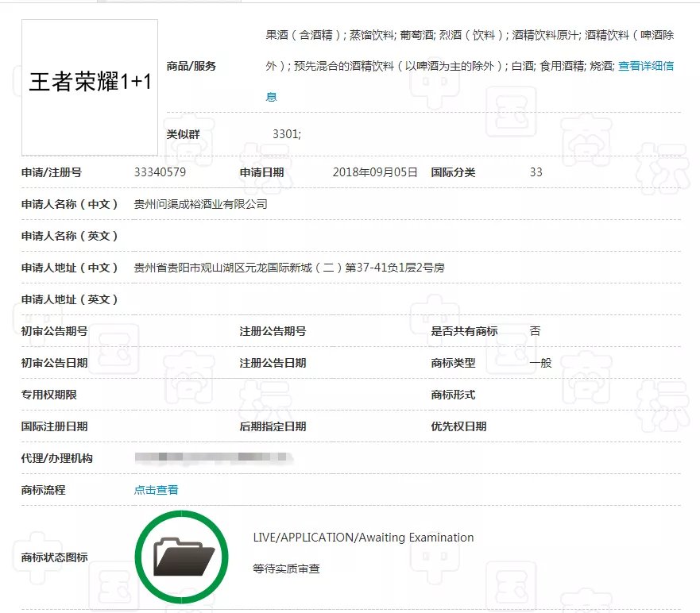Screen dimensions: 700x613
Task: Click the similar group code 3301
Action: [x=286, y=134]
